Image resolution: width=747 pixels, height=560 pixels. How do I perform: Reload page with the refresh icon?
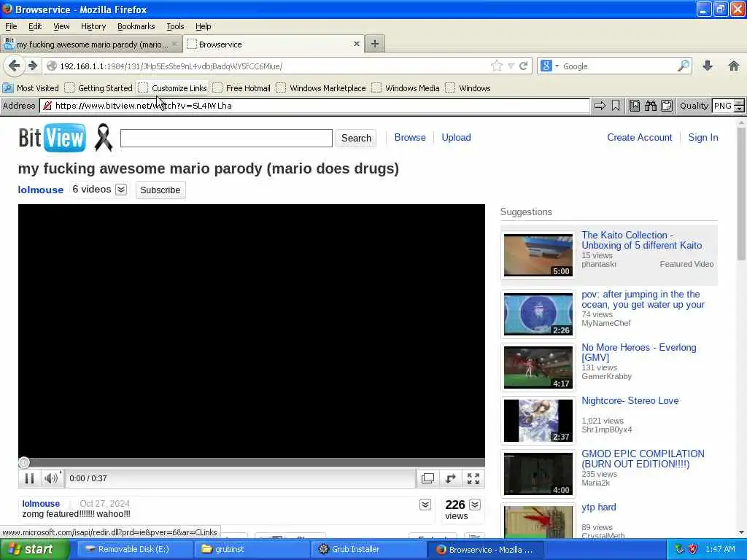[x=523, y=66]
